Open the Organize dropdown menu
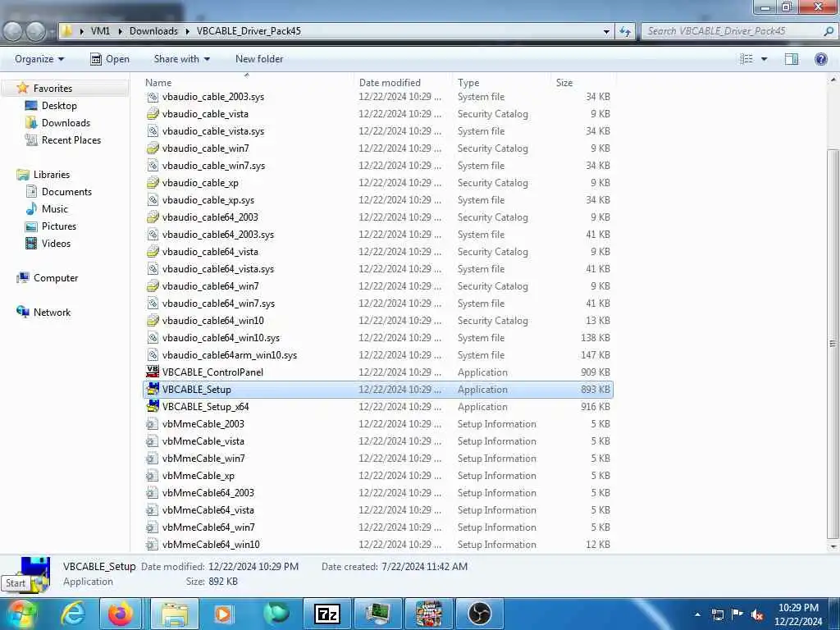The height and width of the screenshot is (630, 840). [39, 59]
